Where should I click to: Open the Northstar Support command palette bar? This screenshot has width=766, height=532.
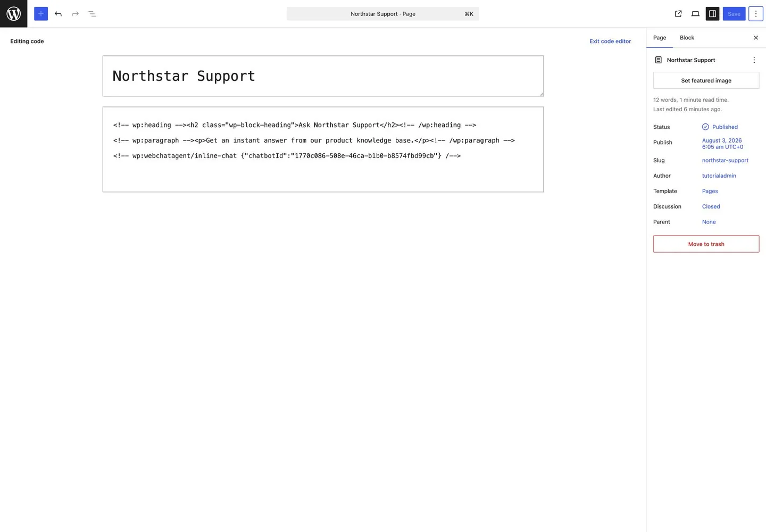point(383,14)
